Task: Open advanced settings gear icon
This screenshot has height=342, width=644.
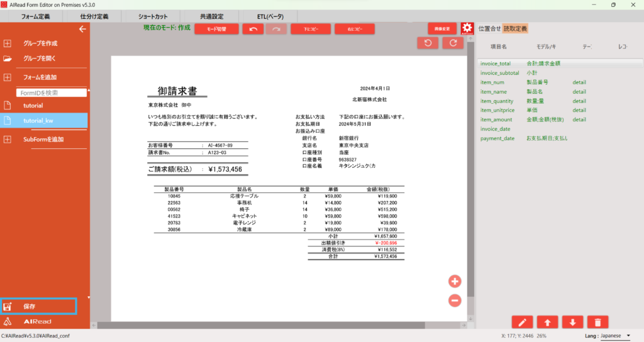Action: [467, 28]
